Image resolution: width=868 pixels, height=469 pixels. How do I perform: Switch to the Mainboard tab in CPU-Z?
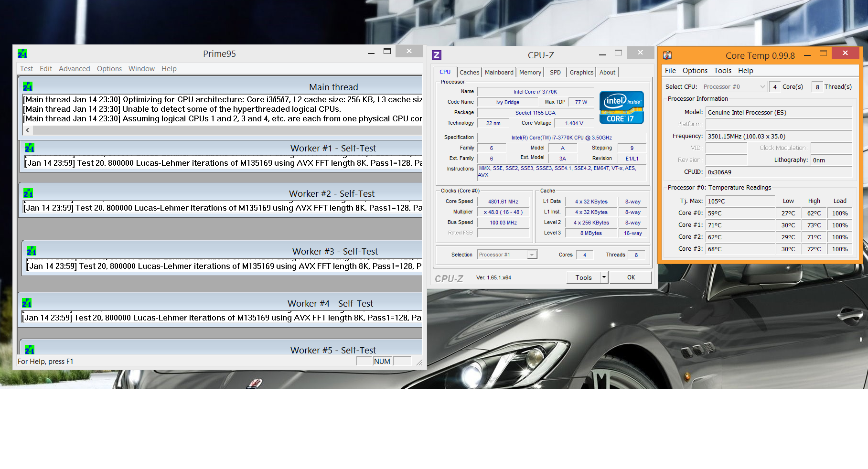[499, 72]
